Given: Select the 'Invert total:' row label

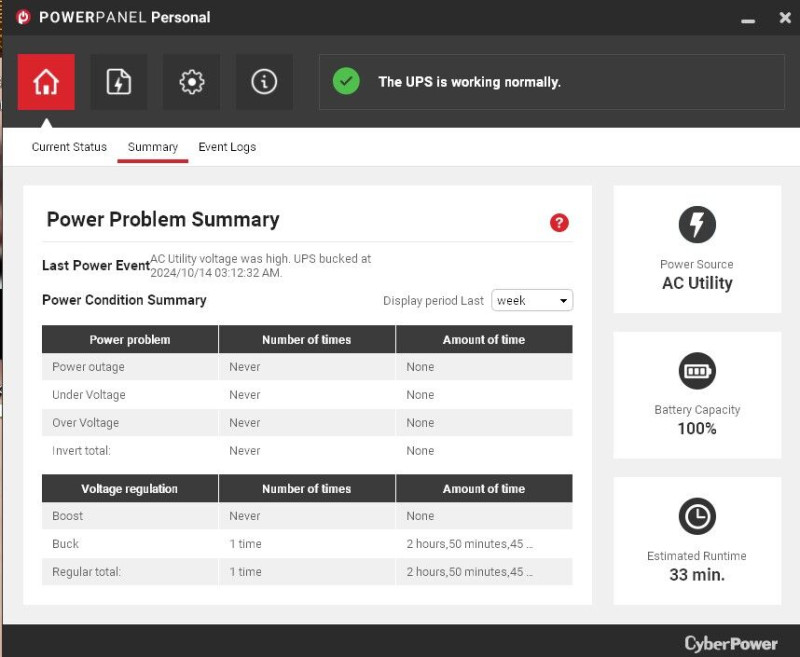Looking at the screenshot, I should (x=81, y=450).
